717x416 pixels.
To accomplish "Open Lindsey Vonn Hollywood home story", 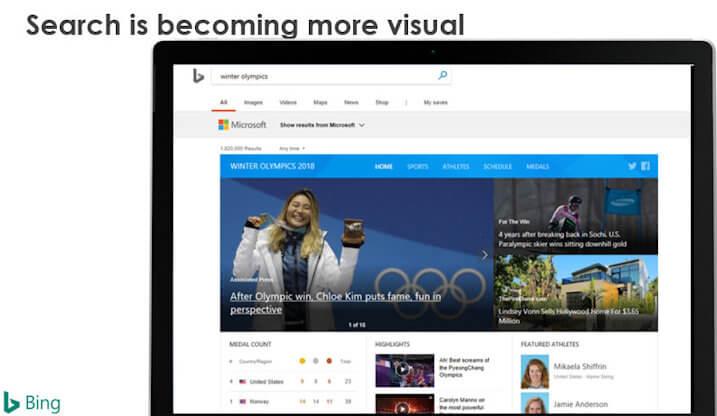I will (x=568, y=316).
